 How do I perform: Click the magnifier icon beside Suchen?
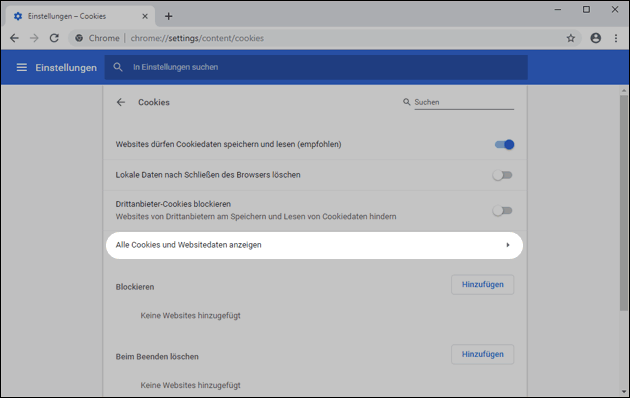pos(406,102)
